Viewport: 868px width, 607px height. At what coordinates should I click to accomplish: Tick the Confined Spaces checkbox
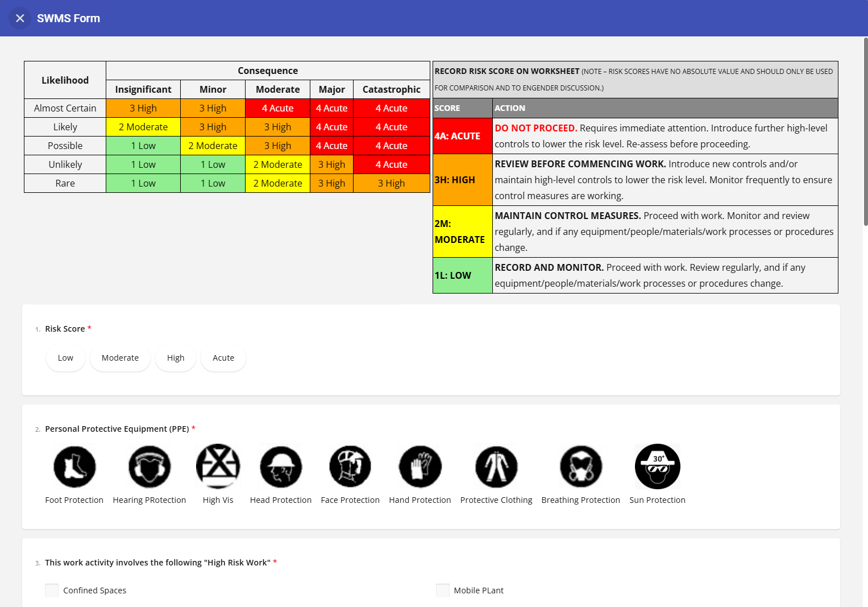coord(52,591)
